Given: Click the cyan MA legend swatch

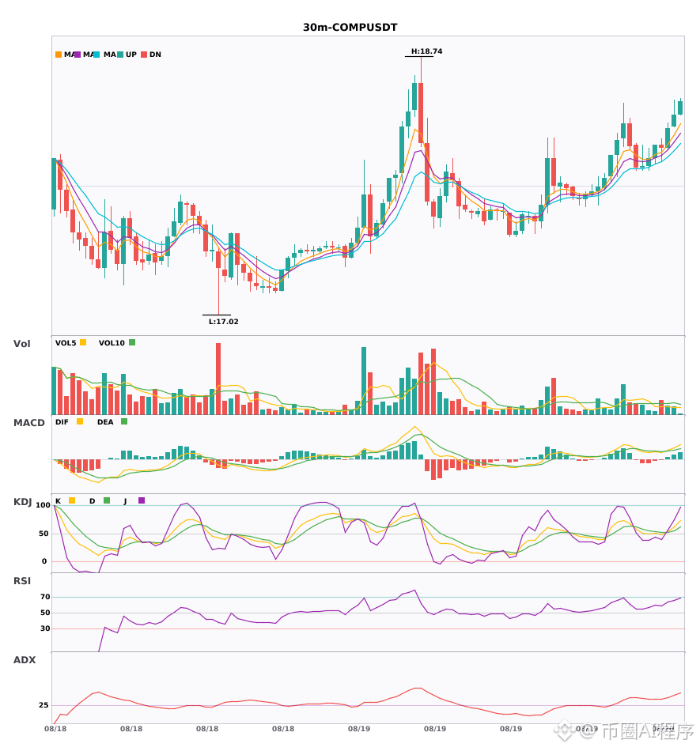Looking at the screenshot, I should 96,55.
